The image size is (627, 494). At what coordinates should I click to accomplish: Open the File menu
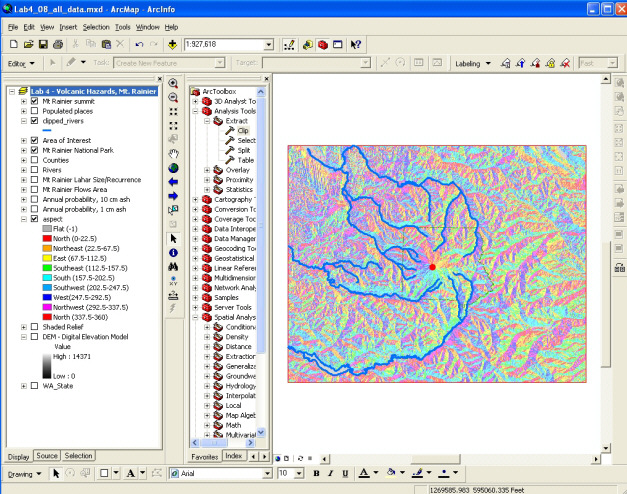(x=13, y=27)
